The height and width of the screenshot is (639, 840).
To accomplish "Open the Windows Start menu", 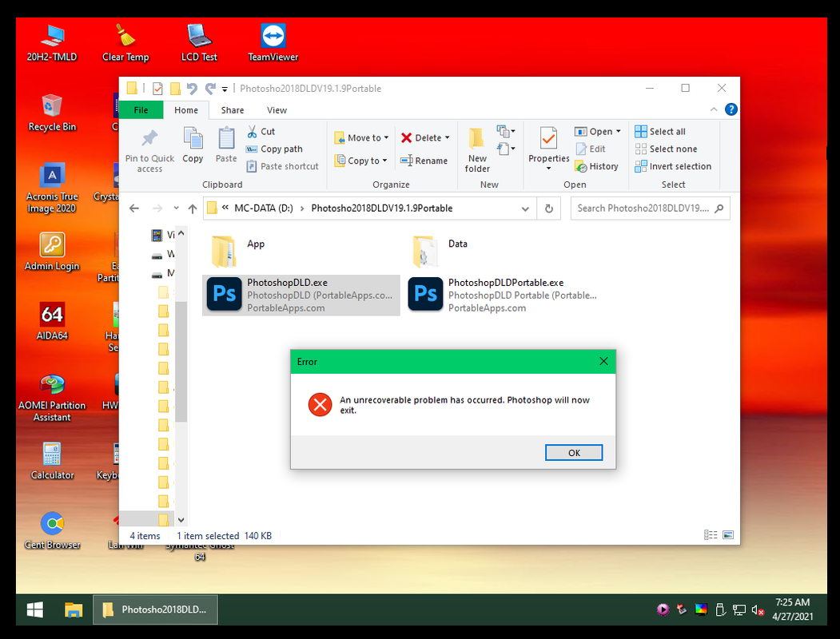I will click(x=35, y=609).
